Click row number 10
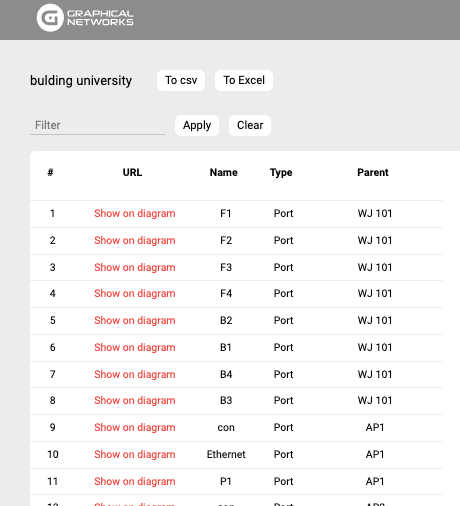Screen dimensions: 460x506 (x=53, y=454)
